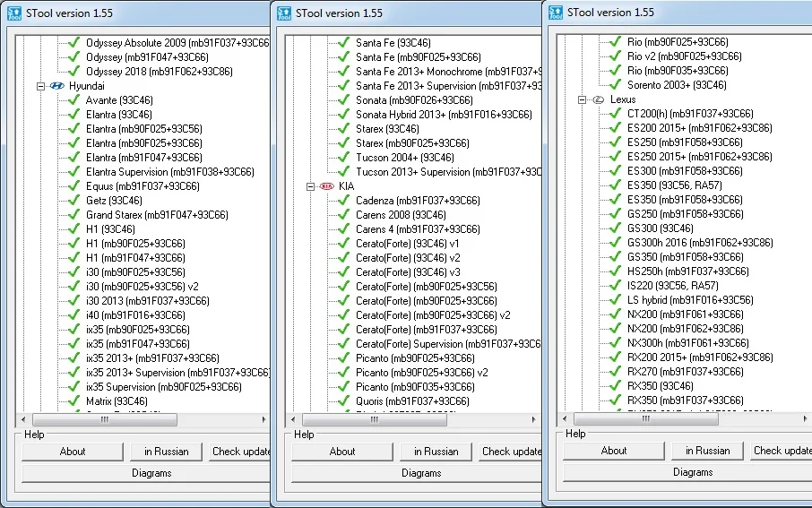
Task: Click green checkmark beside Cadenza
Action: tap(344, 200)
